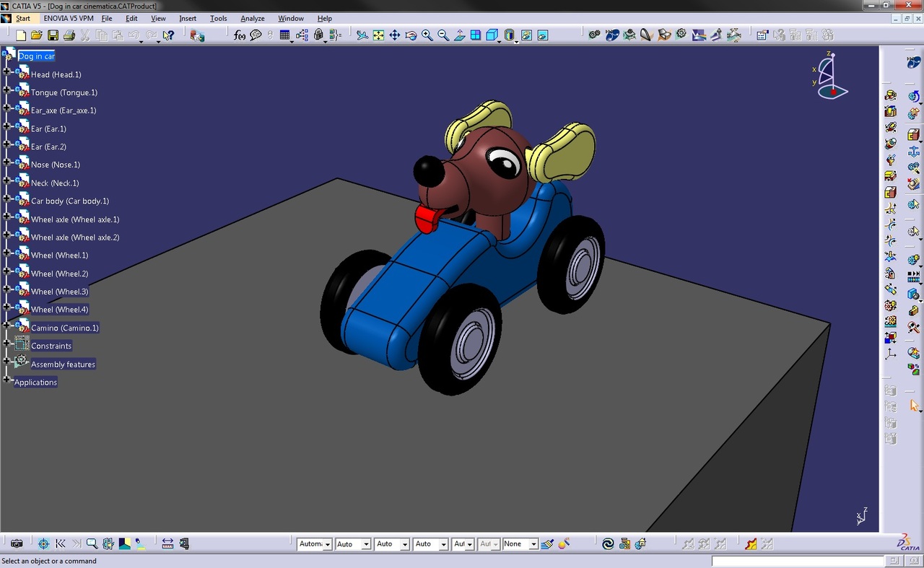Expand the Constraints tree node

pos(6,343)
